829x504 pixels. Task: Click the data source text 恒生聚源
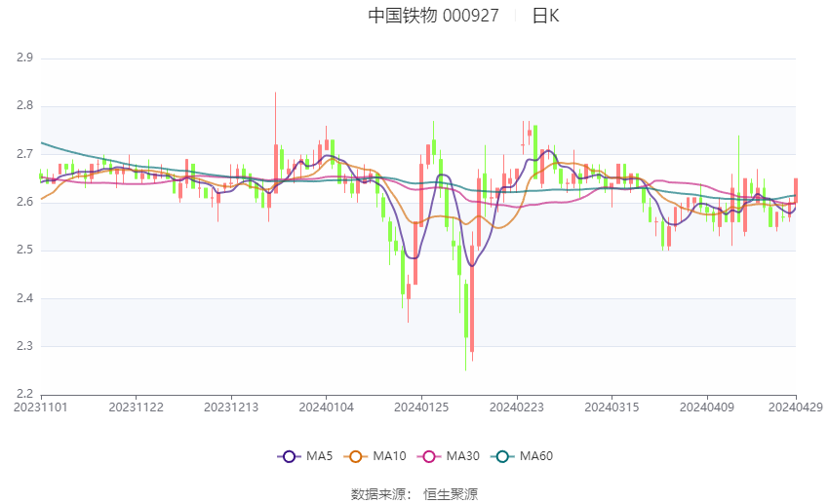tap(451, 494)
